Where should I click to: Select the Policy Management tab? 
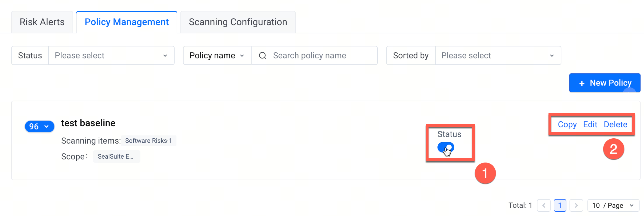pyautogui.click(x=127, y=22)
